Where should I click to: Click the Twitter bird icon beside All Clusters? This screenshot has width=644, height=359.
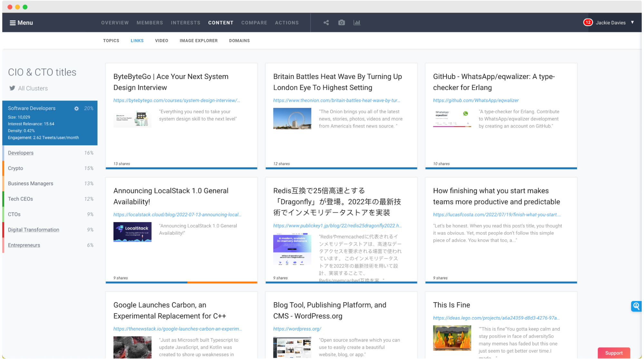pos(12,88)
